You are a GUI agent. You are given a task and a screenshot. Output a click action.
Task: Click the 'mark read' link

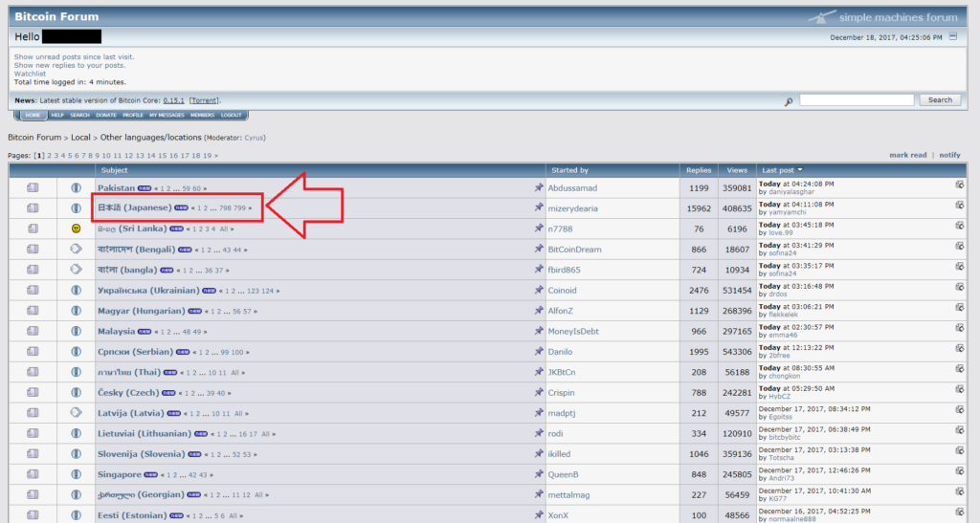pyautogui.click(x=907, y=155)
